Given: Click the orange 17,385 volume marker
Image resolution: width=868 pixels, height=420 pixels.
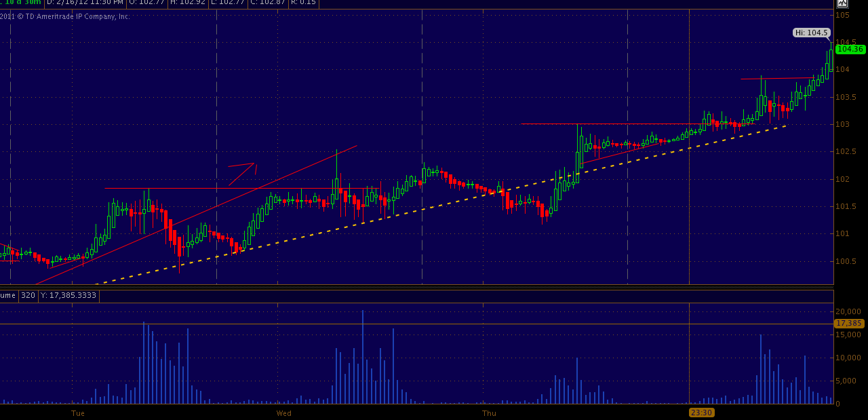Looking at the screenshot, I should click(x=848, y=324).
